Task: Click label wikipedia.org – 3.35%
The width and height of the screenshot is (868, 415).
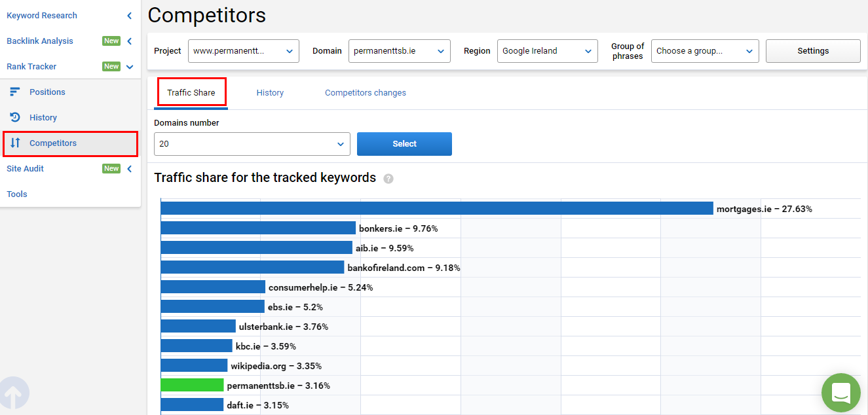Action: point(276,366)
